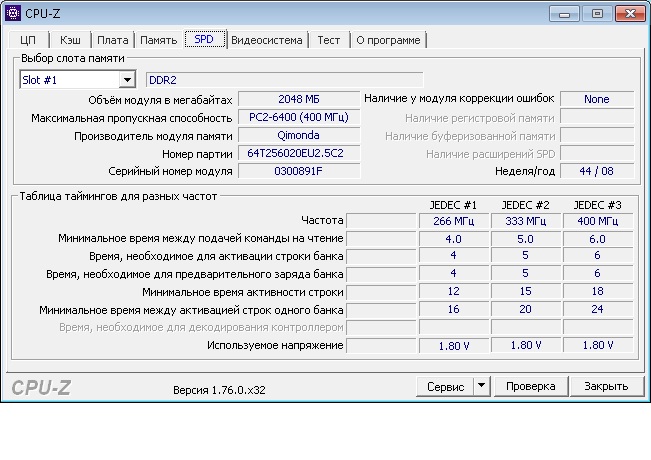
Task: Click the Qimonda manufacturer value
Action: coord(299,135)
